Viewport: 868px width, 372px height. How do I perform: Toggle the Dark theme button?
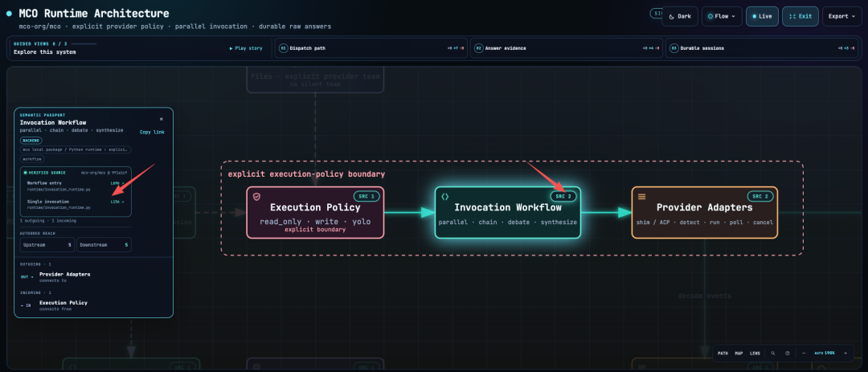680,16
